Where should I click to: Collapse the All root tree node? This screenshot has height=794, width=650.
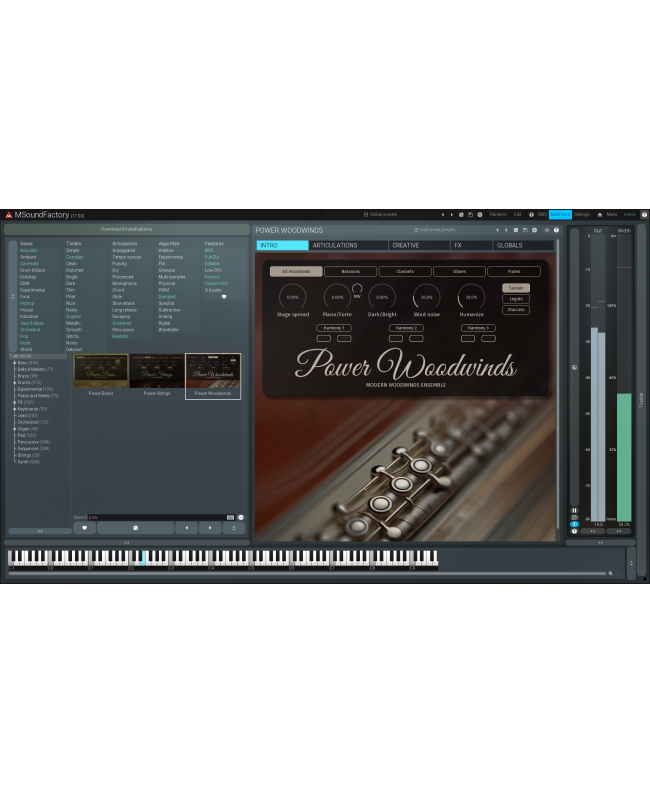[11, 356]
